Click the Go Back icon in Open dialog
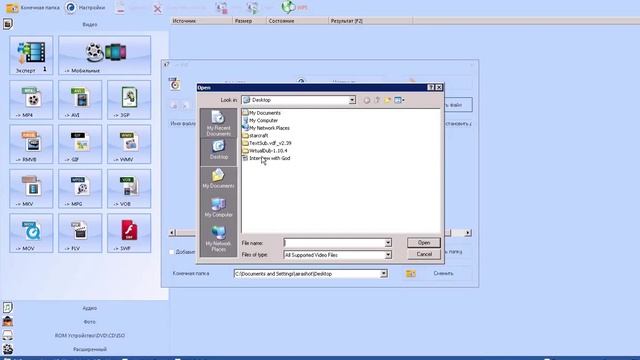 (x=367, y=100)
